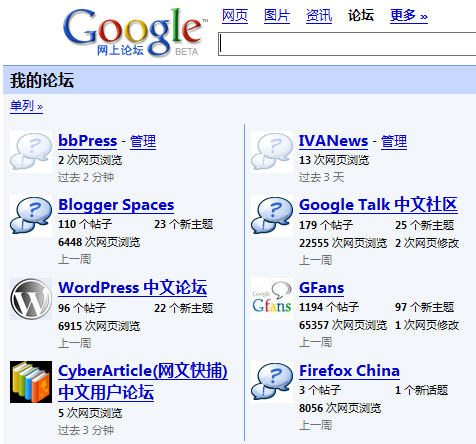Open the CyberArticle(网文快捕) 中文用户论坛 link
476x444 pixels.
[143, 381]
